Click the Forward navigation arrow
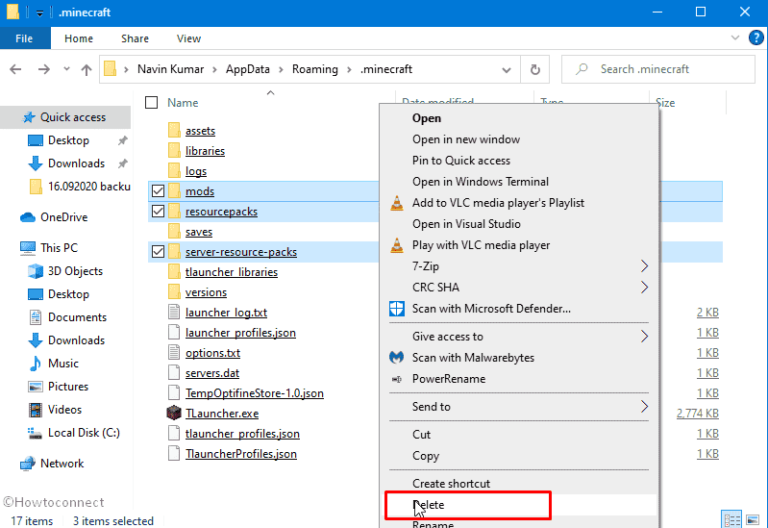768x528 pixels. point(44,69)
